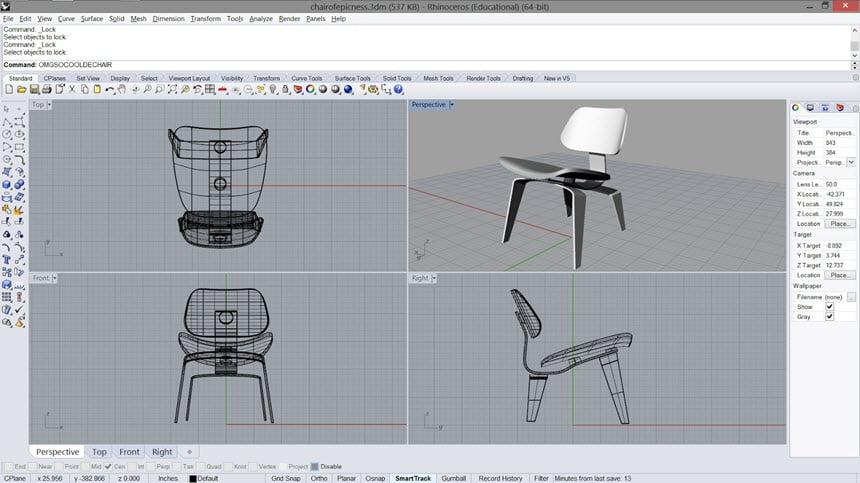Toggle the End osnap checkbox
This screenshot has width=860, height=483.
8,467
